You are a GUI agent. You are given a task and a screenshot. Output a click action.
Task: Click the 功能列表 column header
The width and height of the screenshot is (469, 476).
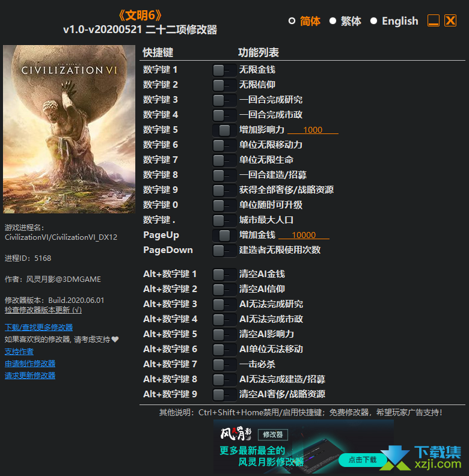(259, 52)
